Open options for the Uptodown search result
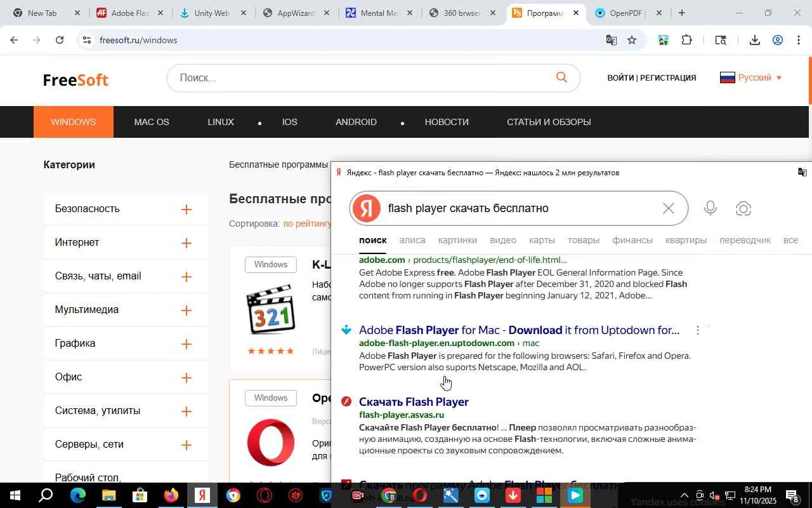 (x=698, y=330)
